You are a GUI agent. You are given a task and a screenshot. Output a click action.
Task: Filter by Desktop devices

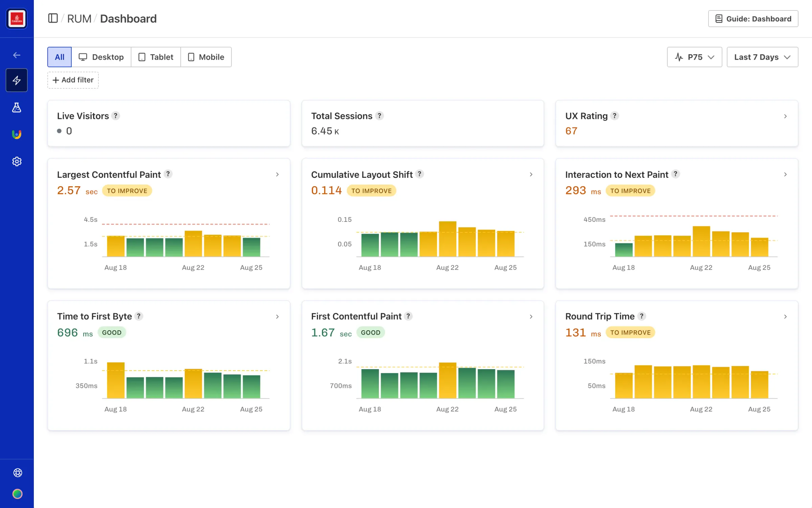(101, 57)
